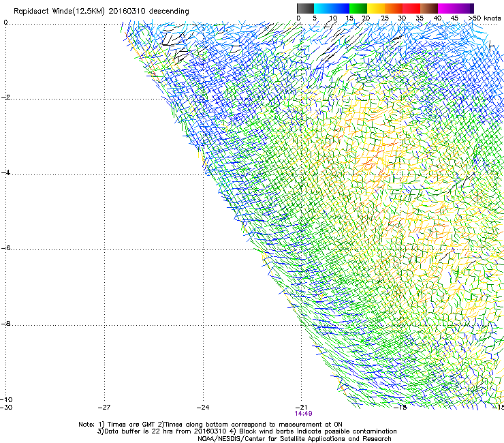Click the '15' label under the color legend
The width and height of the screenshot is (504, 443).
349,18
